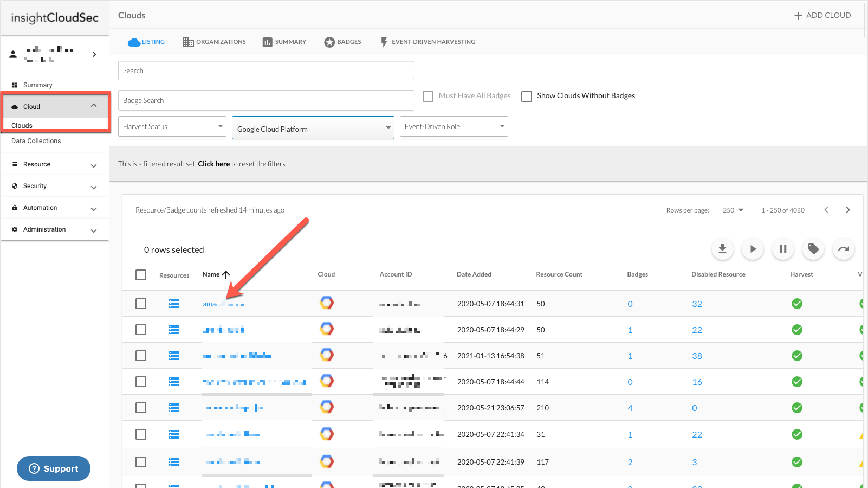
Task: Change rows per page from 250
Action: [733, 210]
